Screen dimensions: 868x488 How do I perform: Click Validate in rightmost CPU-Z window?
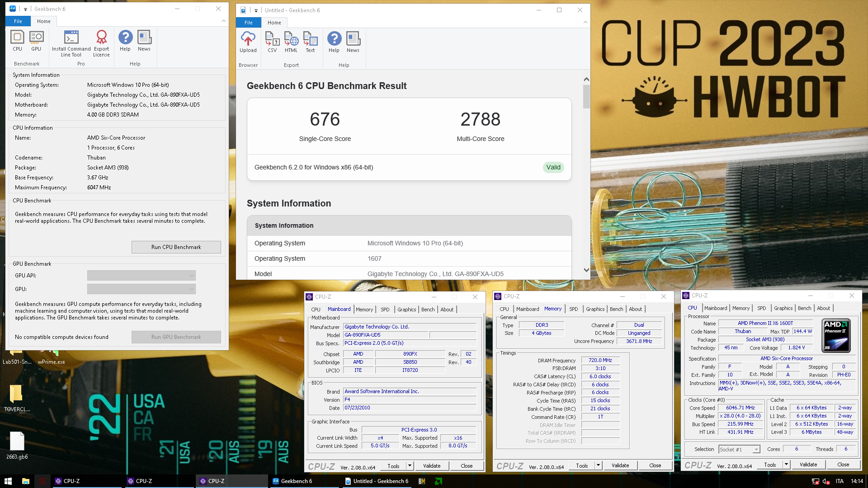(x=808, y=465)
